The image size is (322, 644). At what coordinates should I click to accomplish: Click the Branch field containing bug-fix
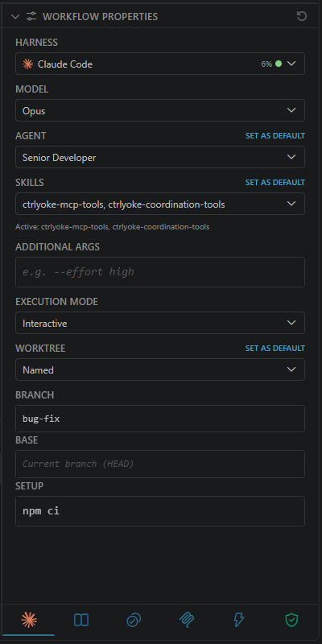[x=160, y=419]
